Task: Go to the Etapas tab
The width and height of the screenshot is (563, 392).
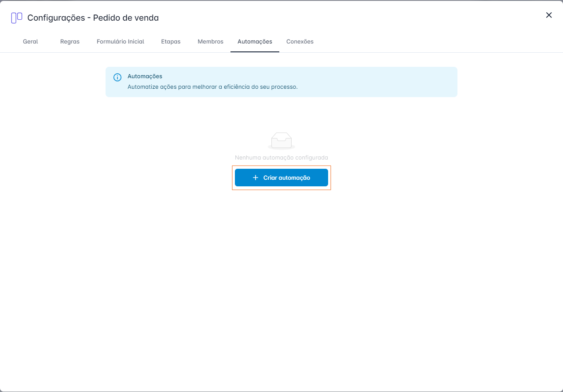Action: [x=171, y=42]
